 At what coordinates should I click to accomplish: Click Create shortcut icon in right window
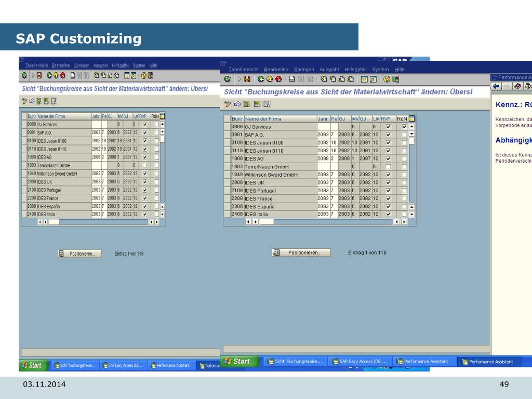pyautogui.click(x=373, y=79)
